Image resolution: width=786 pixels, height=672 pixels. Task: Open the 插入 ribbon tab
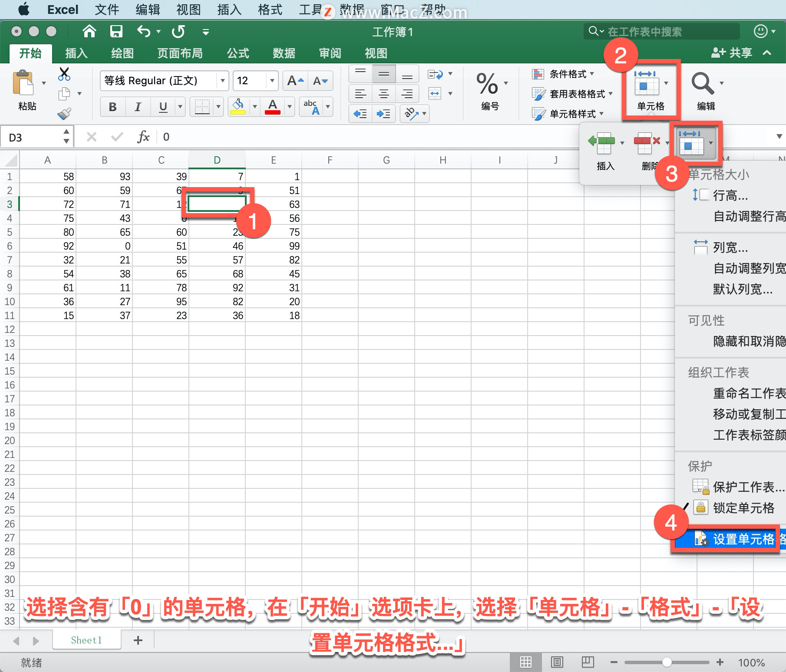tap(76, 53)
